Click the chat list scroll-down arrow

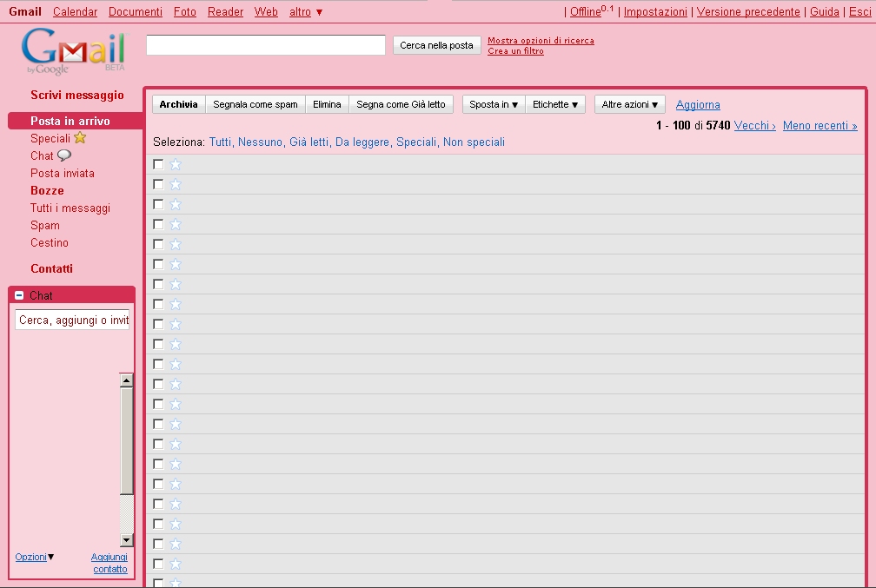tap(126, 540)
